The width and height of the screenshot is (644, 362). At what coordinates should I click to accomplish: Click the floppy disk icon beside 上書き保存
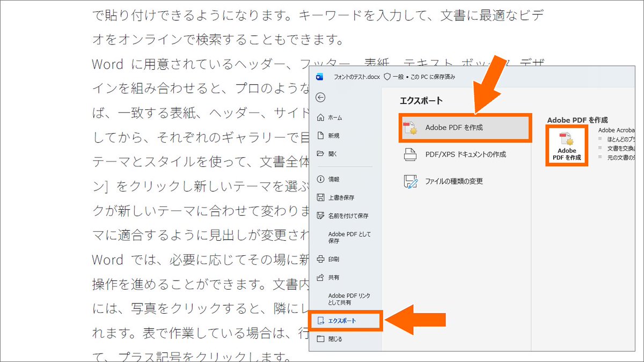pyautogui.click(x=321, y=197)
